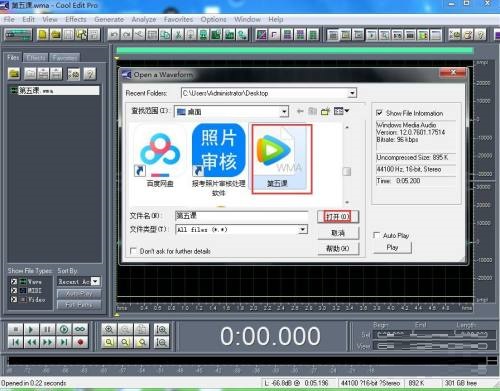Image resolution: width=500 pixels, height=391 pixels.
Task: Close the Open a Waveform dialog
Action: [x=453, y=72]
